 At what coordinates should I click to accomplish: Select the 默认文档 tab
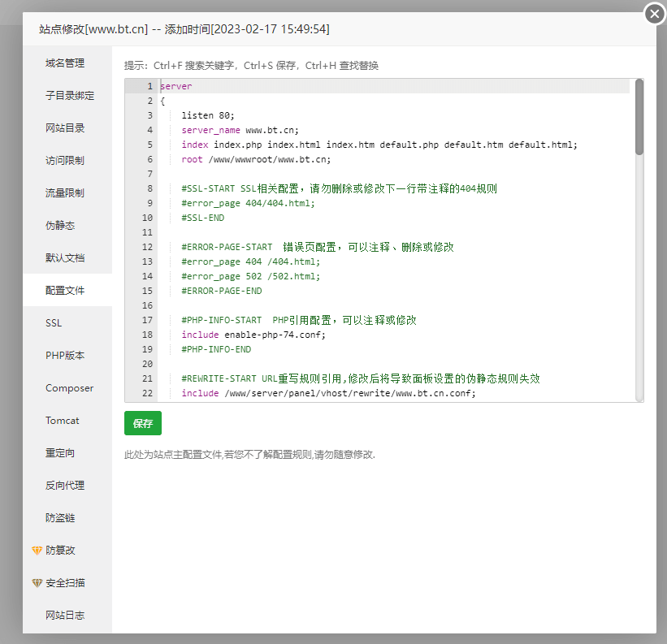tap(65, 258)
